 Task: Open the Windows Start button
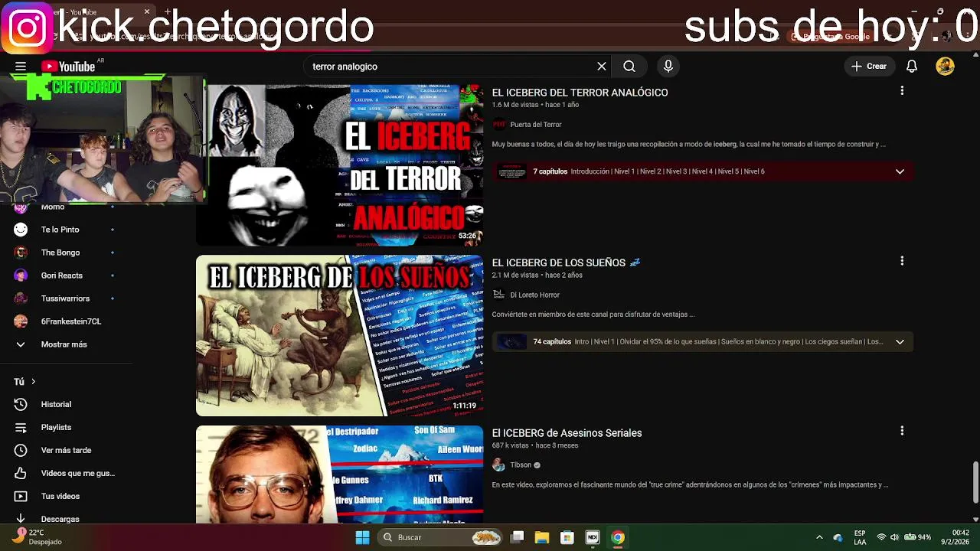click(x=362, y=537)
